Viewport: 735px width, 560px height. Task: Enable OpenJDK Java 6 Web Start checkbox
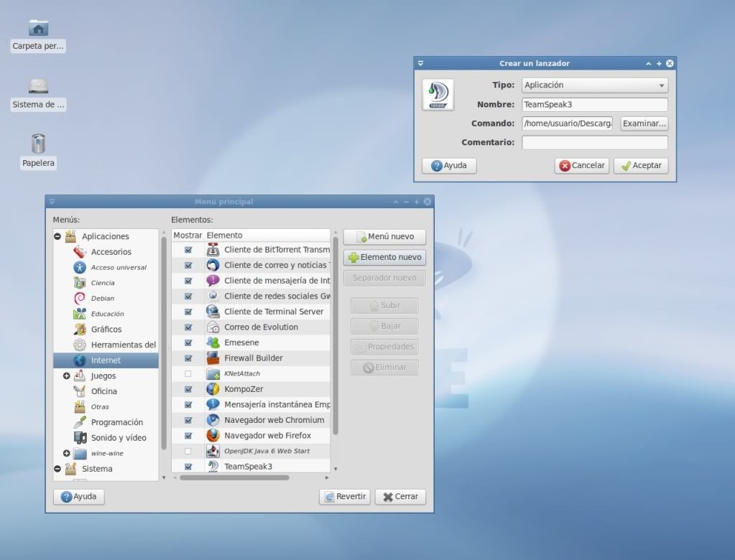tap(188, 451)
